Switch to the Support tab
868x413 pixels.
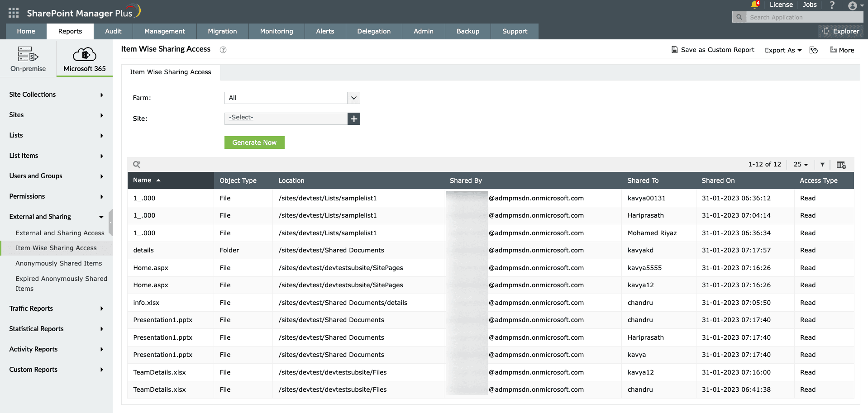[x=515, y=31]
